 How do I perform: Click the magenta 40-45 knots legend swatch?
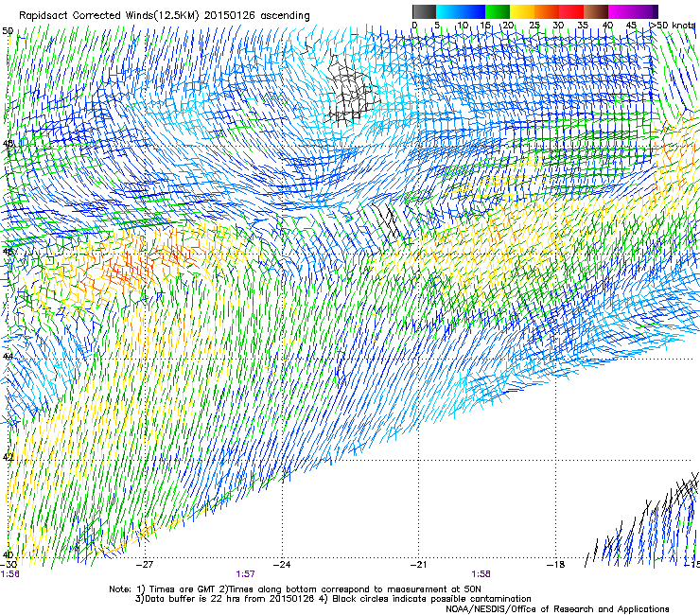tap(621, 11)
